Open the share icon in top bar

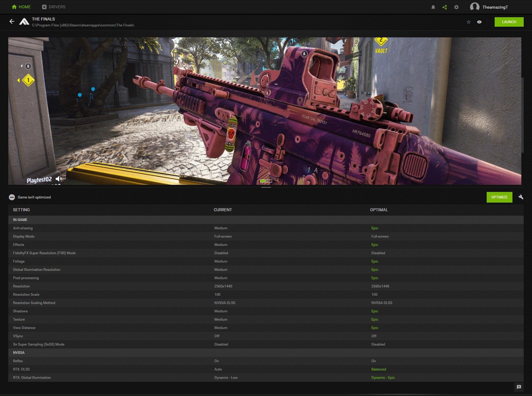coord(445,7)
